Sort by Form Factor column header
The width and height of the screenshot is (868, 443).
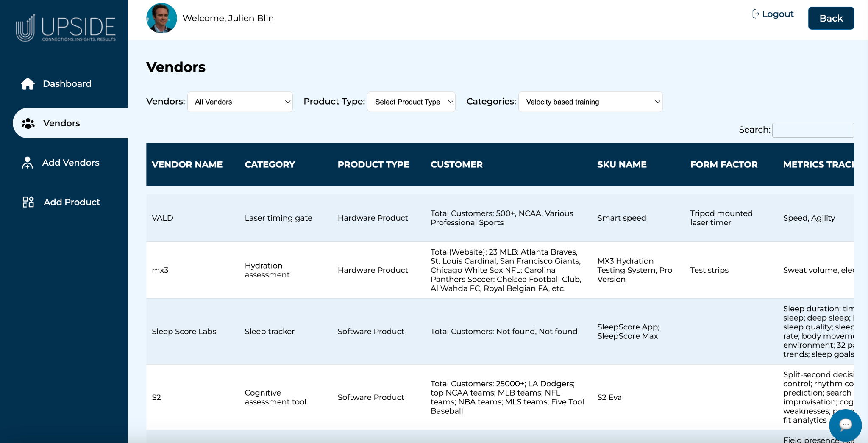pyautogui.click(x=723, y=164)
